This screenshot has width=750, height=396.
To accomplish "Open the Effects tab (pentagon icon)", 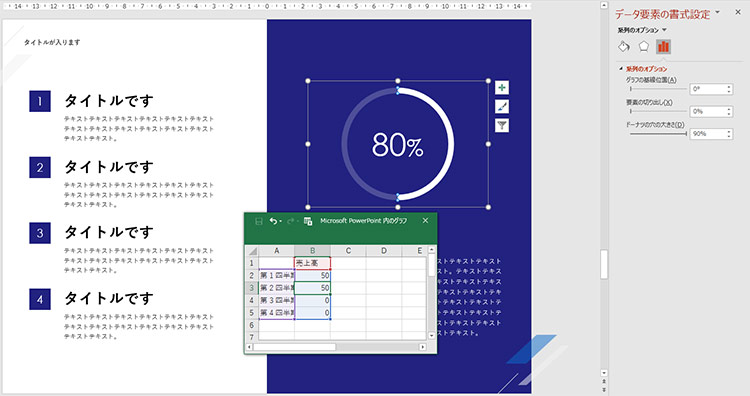I will [x=643, y=46].
